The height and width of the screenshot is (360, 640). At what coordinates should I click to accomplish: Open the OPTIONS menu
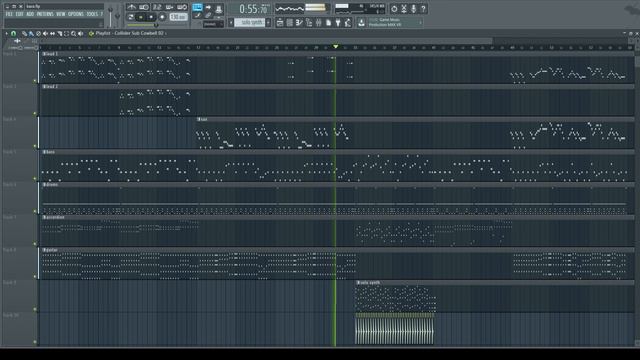tap(76, 14)
